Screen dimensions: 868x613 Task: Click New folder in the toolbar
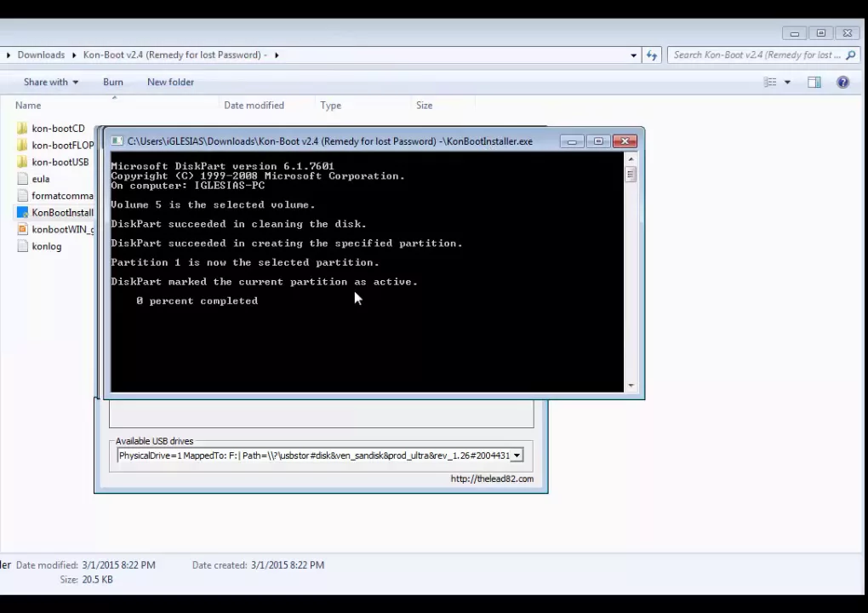point(170,82)
